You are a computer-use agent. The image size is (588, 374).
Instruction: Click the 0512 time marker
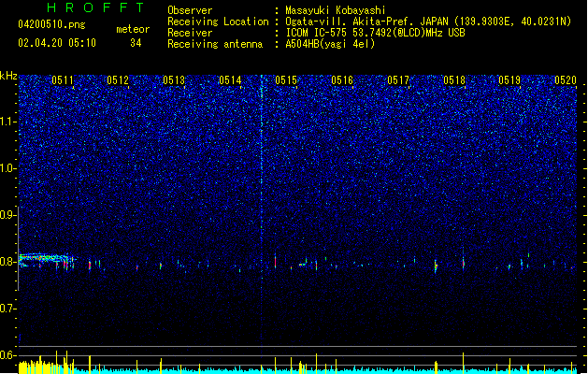(x=118, y=80)
